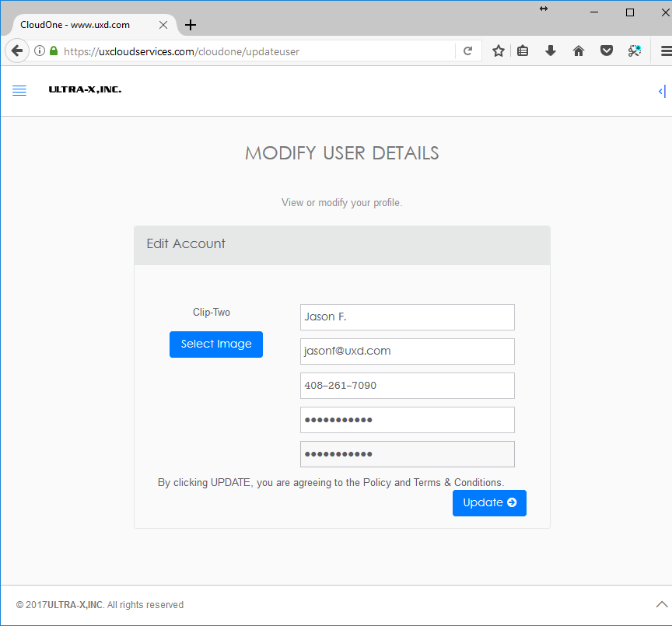Open the hamburger sidebar menu icon
Screen dimensions: 672x626
click(x=19, y=91)
